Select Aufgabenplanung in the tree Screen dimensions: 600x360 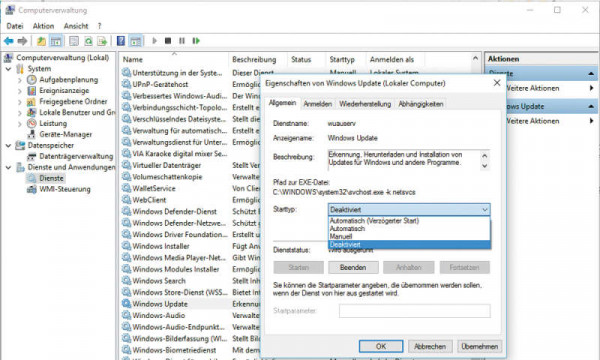(68, 80)
